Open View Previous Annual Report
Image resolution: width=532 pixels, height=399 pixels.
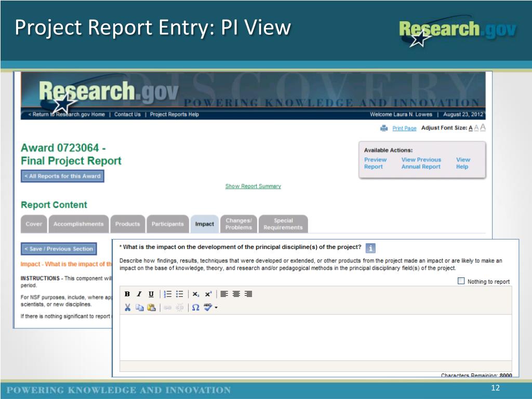pos(421,163)
